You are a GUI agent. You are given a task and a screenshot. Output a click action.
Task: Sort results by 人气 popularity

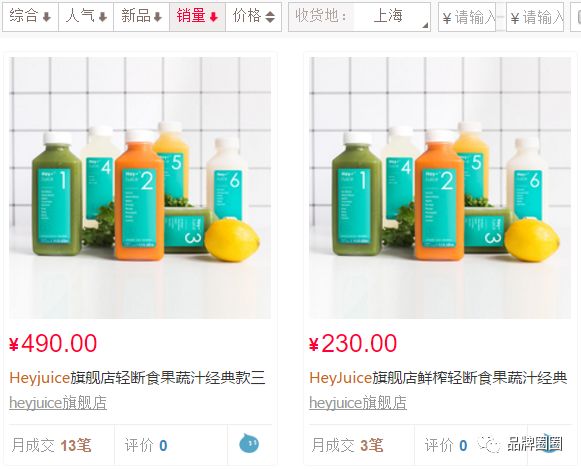pos(86,17)
